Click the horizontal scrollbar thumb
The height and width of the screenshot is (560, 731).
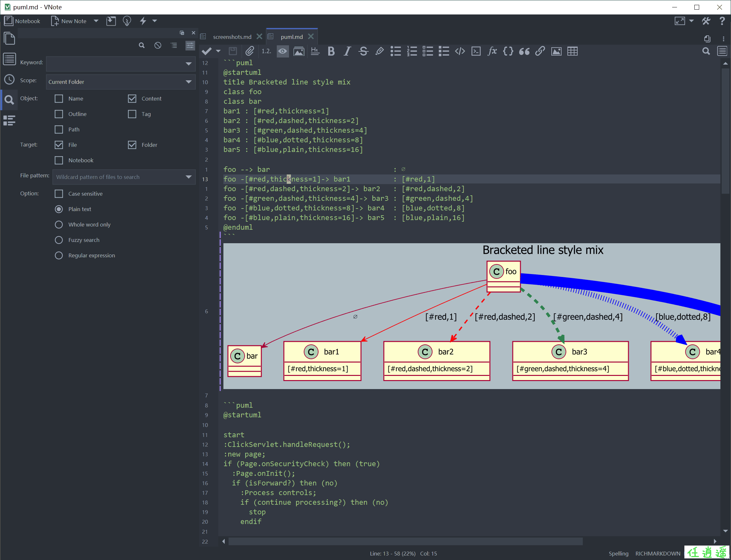coord(405,541)
